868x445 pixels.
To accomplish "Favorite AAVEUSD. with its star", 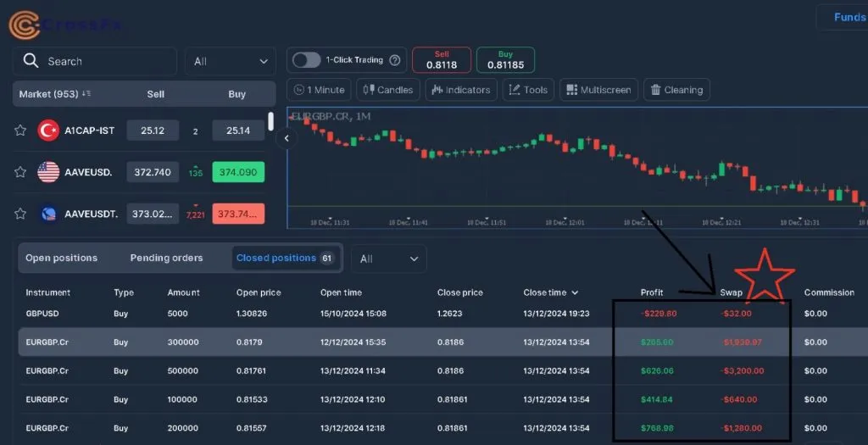I will [20, 172].
